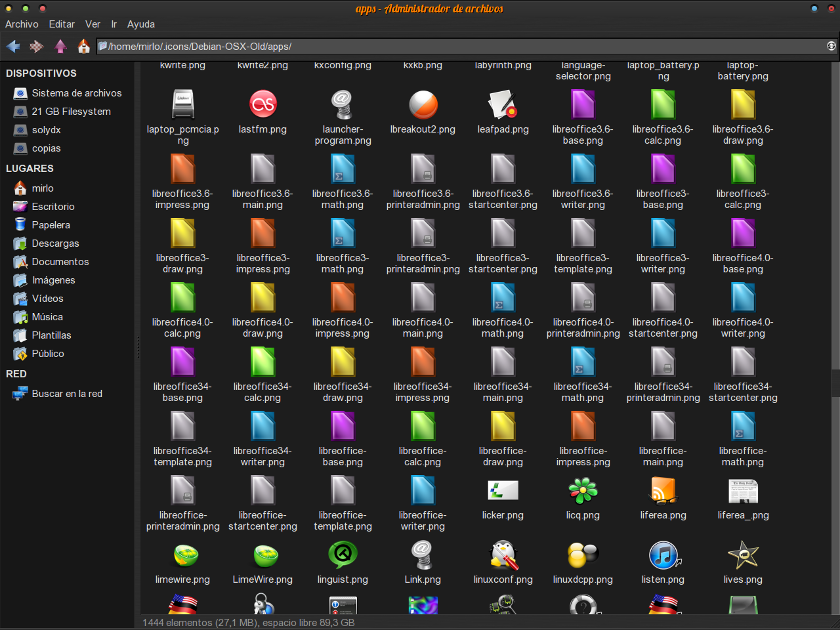Open the Ayuda menu

click(x=141, y=24)
